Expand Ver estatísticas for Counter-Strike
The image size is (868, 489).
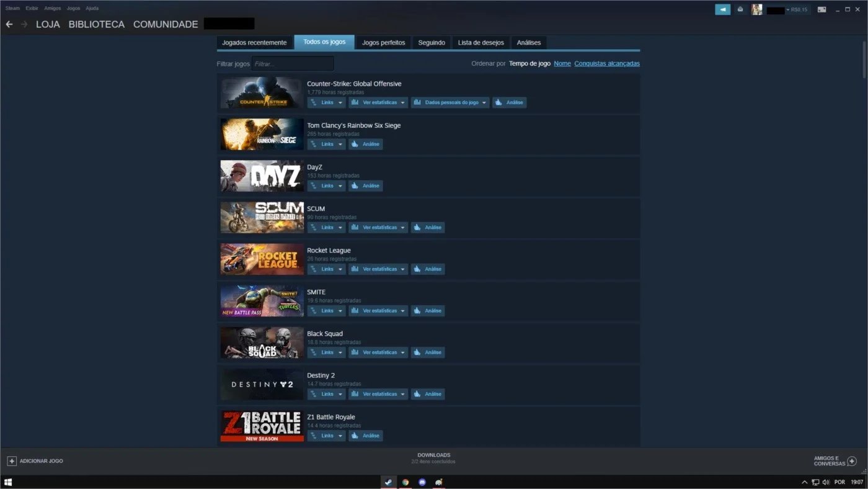coord(378,102)
